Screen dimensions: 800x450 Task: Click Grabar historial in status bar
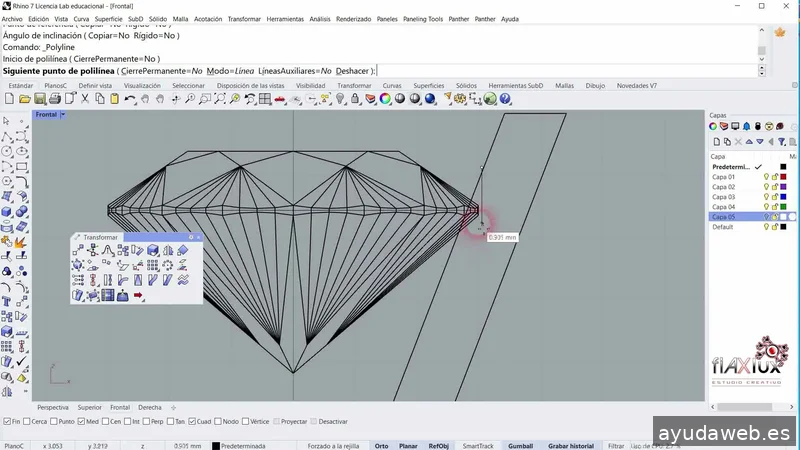571,446
